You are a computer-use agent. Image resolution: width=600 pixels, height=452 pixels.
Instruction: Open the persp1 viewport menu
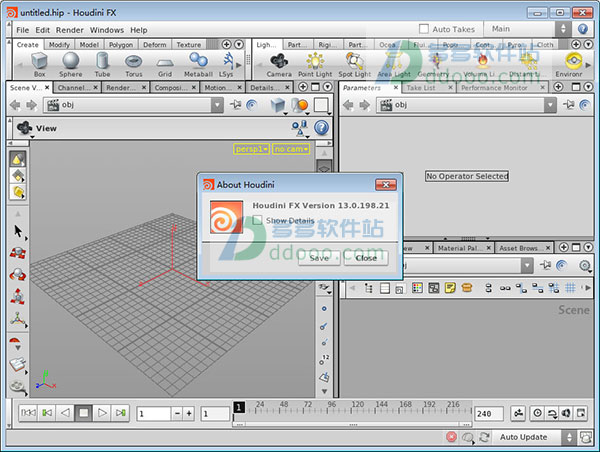(x=251, y=149)
